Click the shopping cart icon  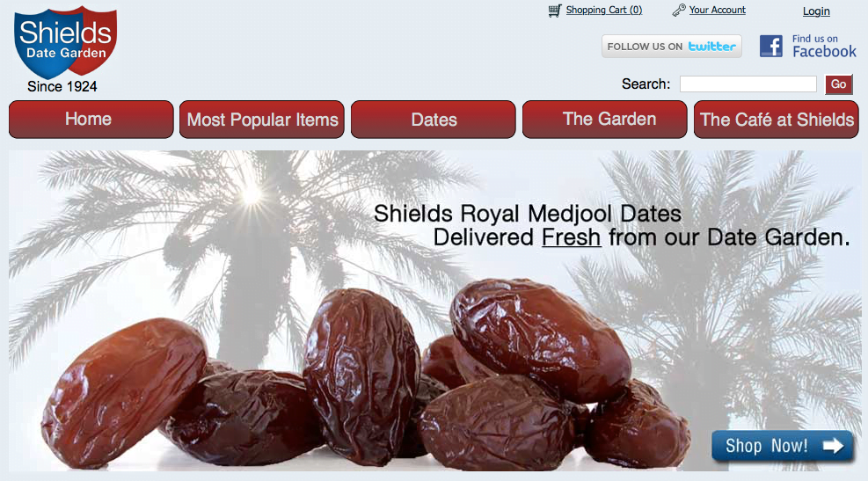(x=555, y=11)
